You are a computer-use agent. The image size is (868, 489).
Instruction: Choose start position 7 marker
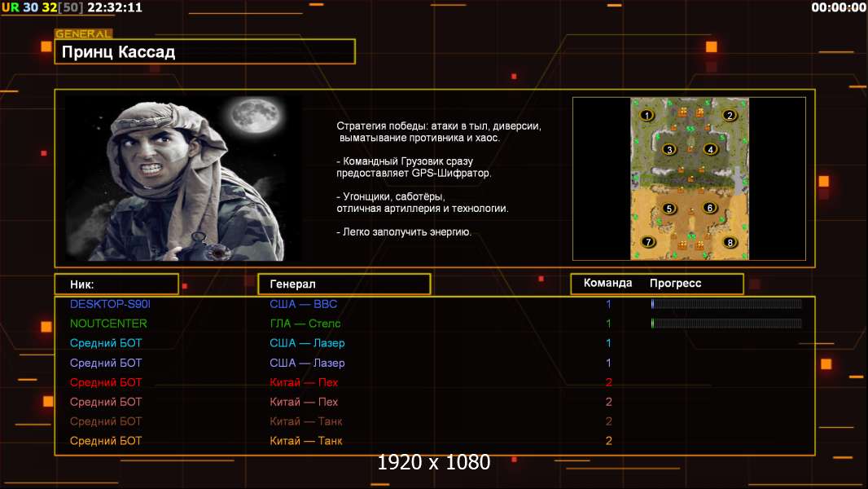(x=648, y=242)
